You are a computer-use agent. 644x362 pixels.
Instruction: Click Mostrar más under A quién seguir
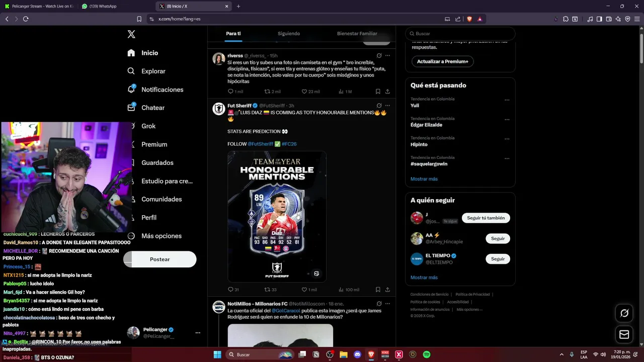pyautogui.click(x=424, y=278)
